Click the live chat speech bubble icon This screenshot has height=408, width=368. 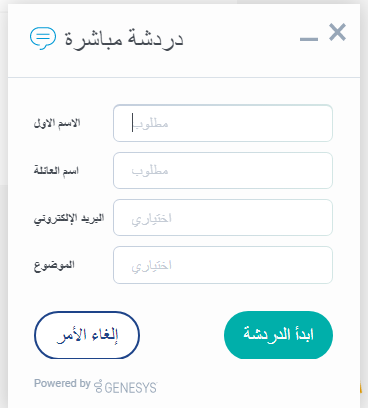tap(43, 38)
